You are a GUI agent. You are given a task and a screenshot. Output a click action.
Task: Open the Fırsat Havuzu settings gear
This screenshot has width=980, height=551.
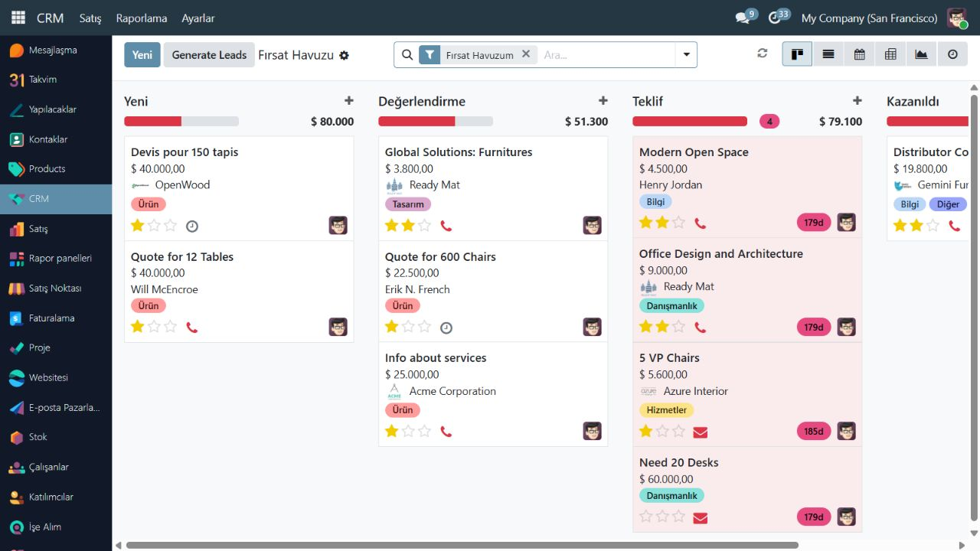coord(345,55)
